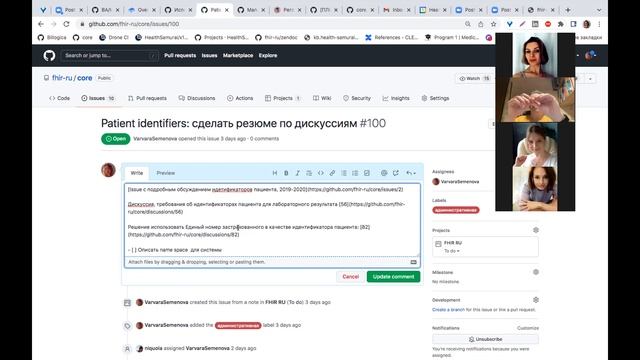Viewport: 640px width, 360px height.
Task: Add a task list checkbox icon
Action: coord(367,173)
